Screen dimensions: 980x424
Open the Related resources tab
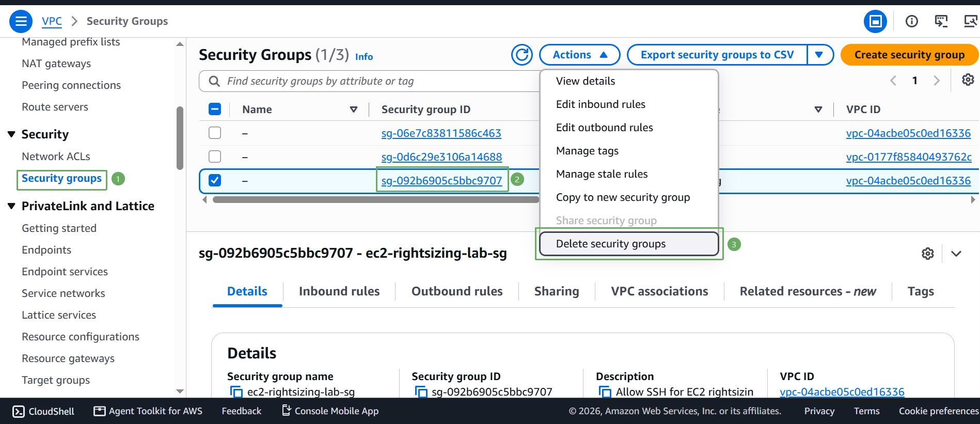pyautogui.click(x=808, y=291)
